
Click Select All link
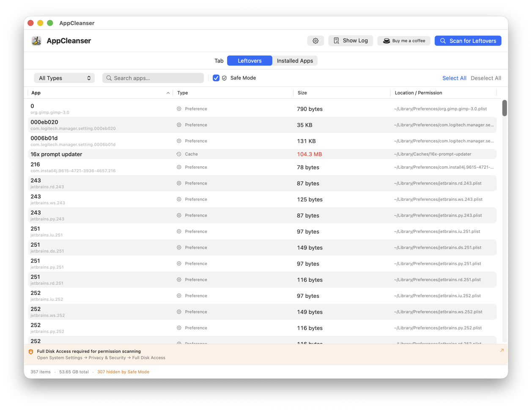tap(454, 78)
